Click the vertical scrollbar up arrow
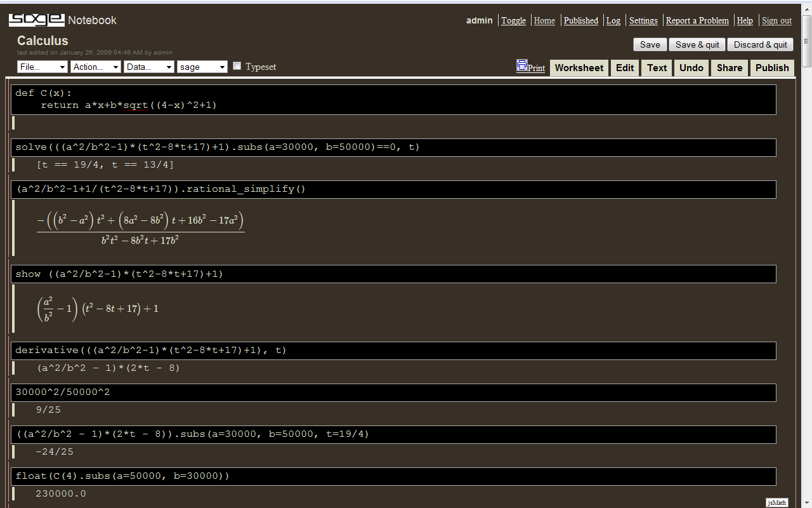The height and width of the screenshot is (508, 812). click(x=806, y=19)
